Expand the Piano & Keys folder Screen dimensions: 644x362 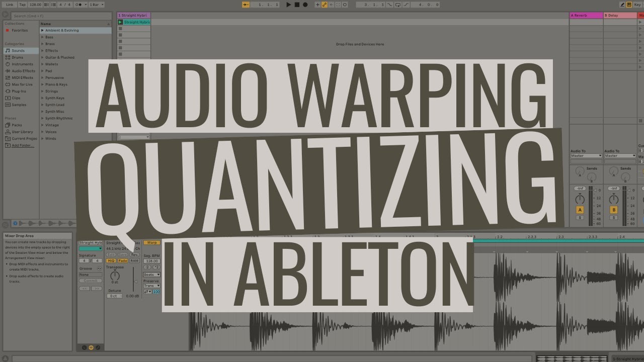click(x=42, y=84)
